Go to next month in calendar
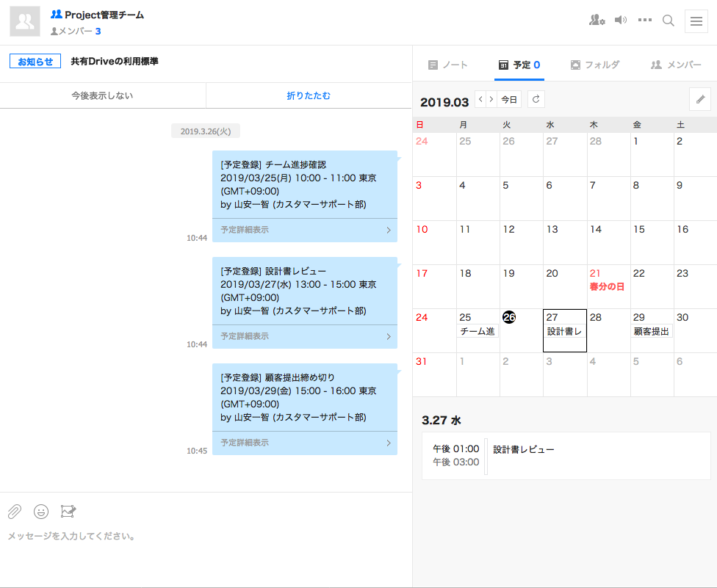 [x=491, y=99]
